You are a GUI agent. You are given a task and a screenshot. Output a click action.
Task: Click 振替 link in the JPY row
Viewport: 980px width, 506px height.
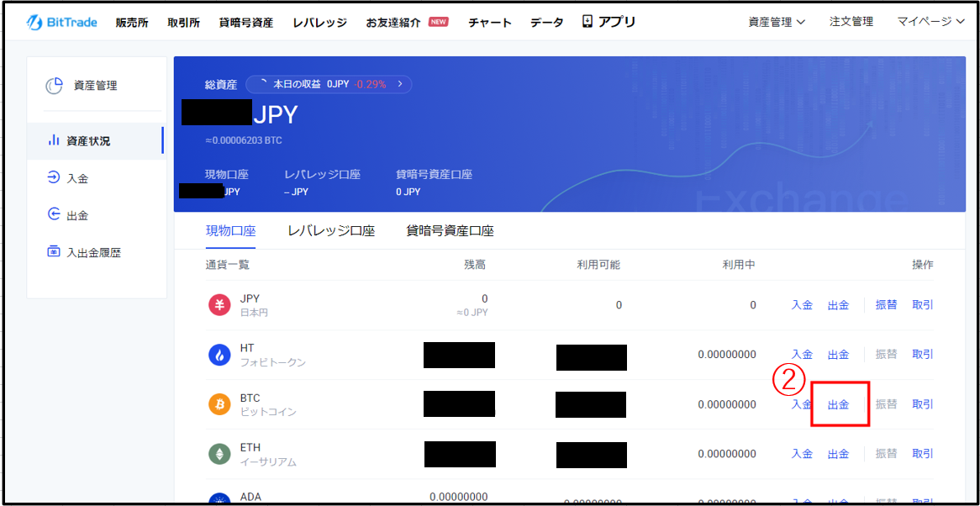[x=886, y=305]
